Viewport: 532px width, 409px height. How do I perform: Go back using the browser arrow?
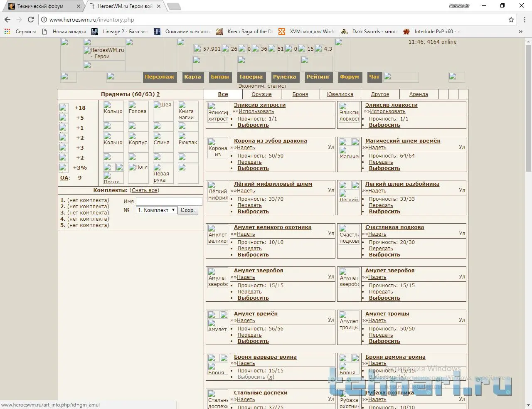(x=7, y=20)
